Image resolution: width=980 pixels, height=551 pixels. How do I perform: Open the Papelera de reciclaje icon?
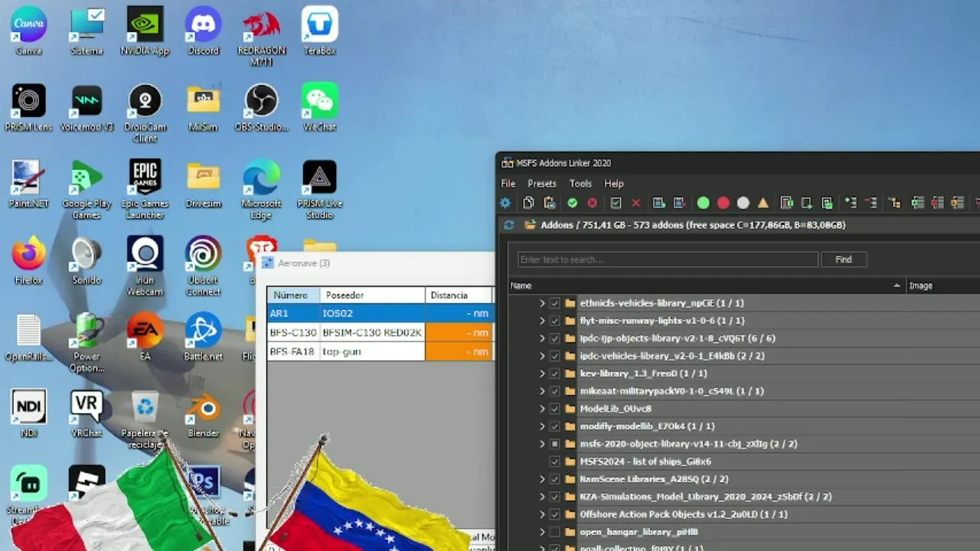[145, 419]
